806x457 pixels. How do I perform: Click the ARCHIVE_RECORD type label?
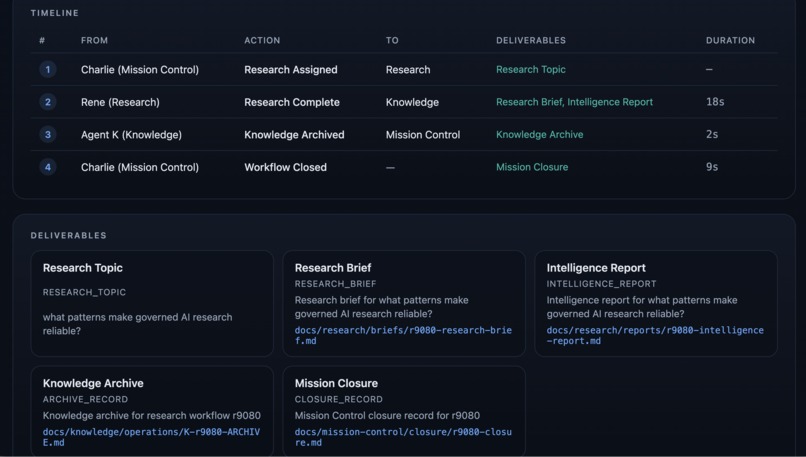(85, 399)
